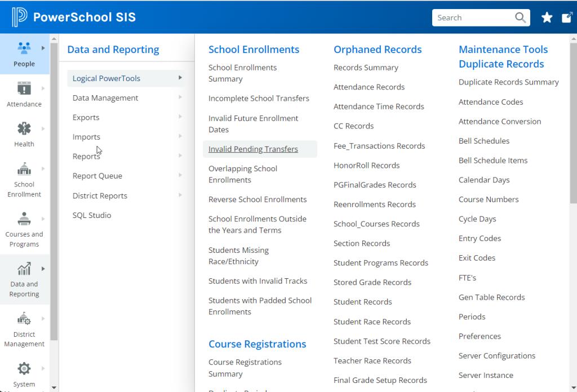Open Server Configurations link
Image resolution: width=577 pixels, height=392 pixels.
pyautogui.click(x=497, y=355)
